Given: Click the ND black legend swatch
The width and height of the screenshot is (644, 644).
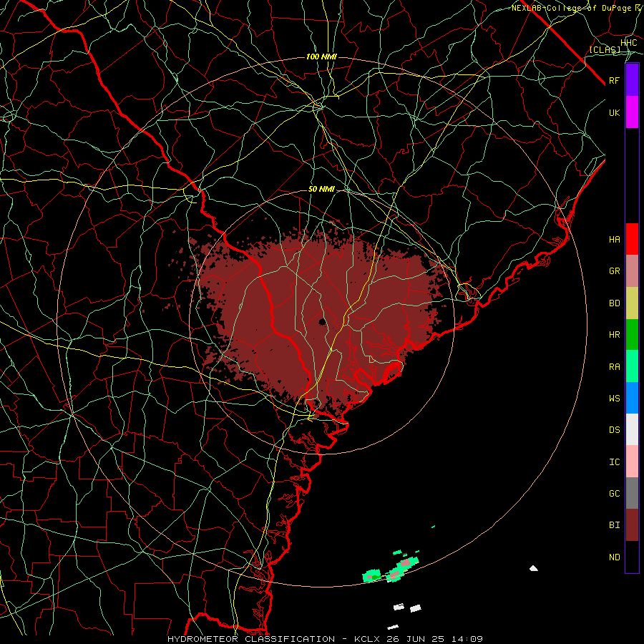Looking at the screenshot, I should [x=632, y=557].
